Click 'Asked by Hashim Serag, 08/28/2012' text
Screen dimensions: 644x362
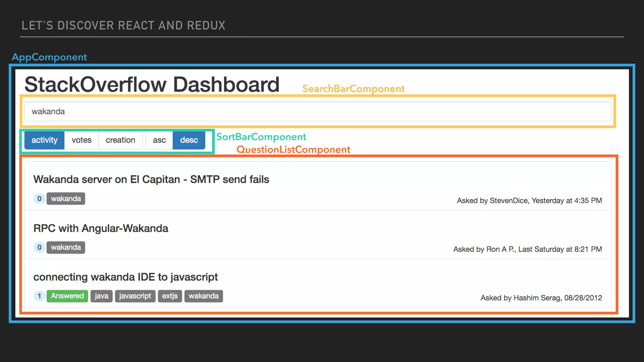(541, 298)
